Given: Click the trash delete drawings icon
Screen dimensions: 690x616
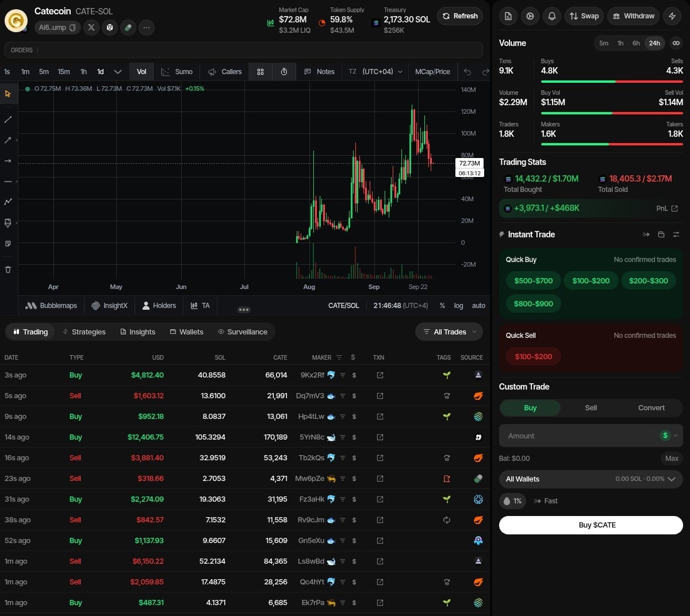Looking at the screenshot, I should point(8,269).
